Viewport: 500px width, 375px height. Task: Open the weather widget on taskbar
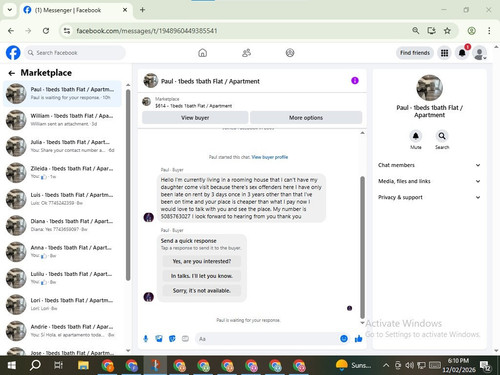[353, 365]
